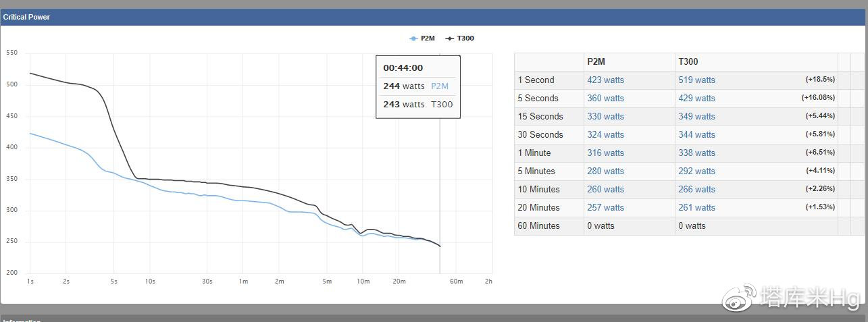This screenshot has height=322, width=868.
Task: Click the Critical Power panel header
Action: (x=27, y=17)
